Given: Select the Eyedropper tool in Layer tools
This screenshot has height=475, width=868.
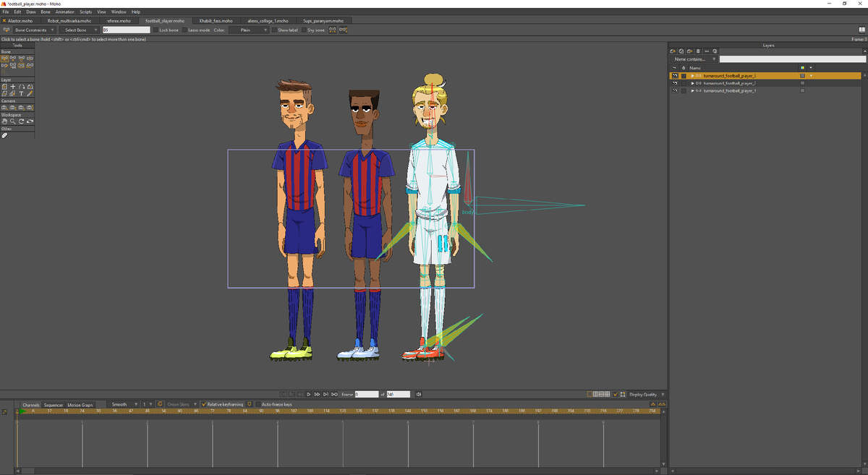Looking at the screenshot, I should [x=30, y=93].
